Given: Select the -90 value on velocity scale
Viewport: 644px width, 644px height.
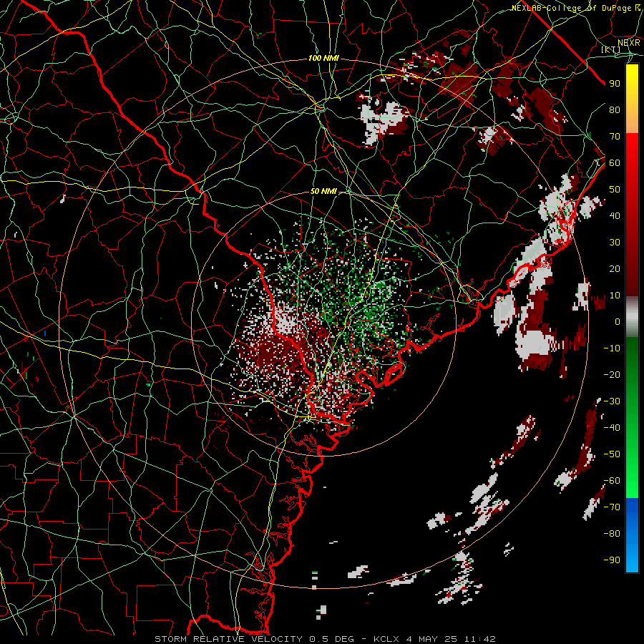Looking at the screenshot, I should [x=612, y=560].
